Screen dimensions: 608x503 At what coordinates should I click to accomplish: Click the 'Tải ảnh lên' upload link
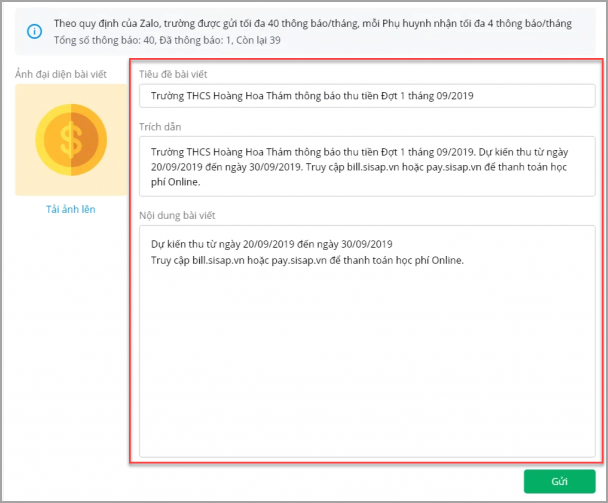(x=71, y=209)
